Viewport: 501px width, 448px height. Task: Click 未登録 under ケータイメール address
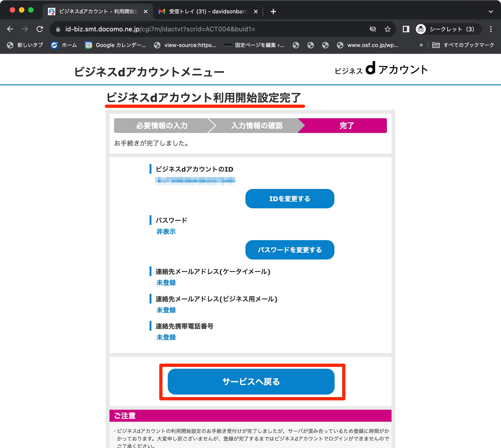[x=166, y=283]
